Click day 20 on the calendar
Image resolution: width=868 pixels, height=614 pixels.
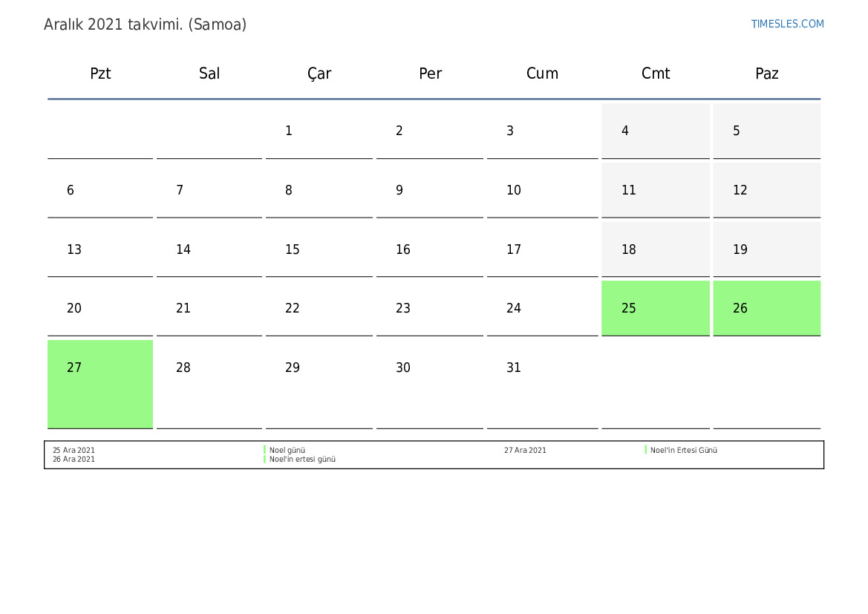(74, 308)
